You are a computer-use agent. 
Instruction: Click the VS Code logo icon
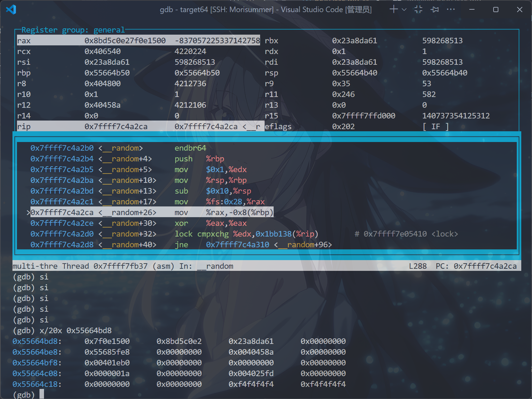pos(11,9)
